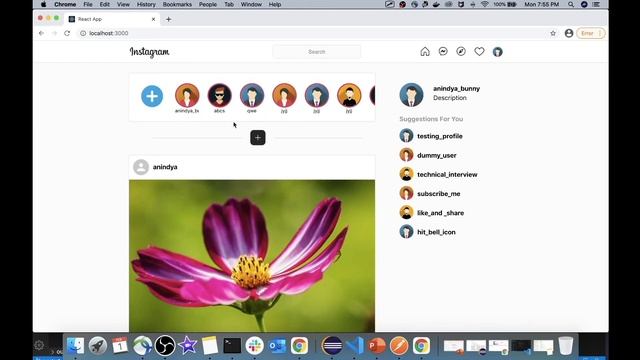Viewport: 640px width, 360px height.
Task: Open Slack from the dock
Action: click(255, 346)
